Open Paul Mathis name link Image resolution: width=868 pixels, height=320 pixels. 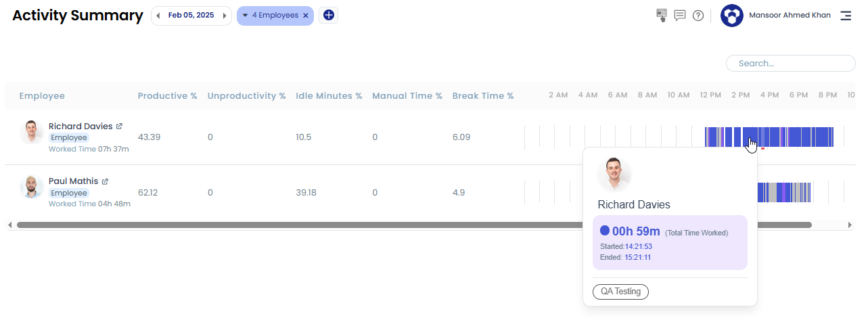click(x=73, y=181)
